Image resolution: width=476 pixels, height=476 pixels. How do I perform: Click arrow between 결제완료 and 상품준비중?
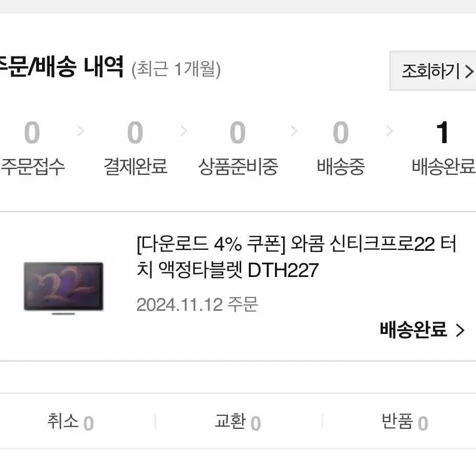coord(183,131)
